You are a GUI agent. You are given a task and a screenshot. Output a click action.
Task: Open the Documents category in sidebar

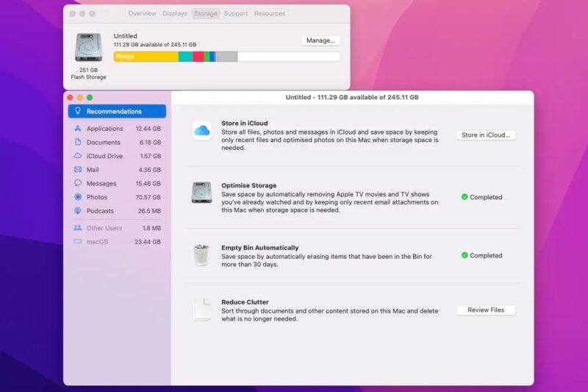[103, 143]
